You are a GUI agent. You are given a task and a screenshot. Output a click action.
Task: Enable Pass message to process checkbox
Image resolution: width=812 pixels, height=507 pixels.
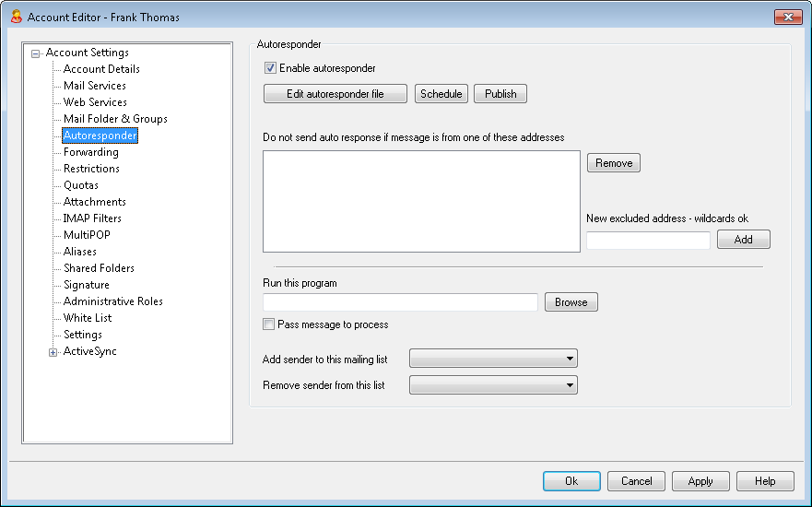pyautogui.click(x=268, y=324)
